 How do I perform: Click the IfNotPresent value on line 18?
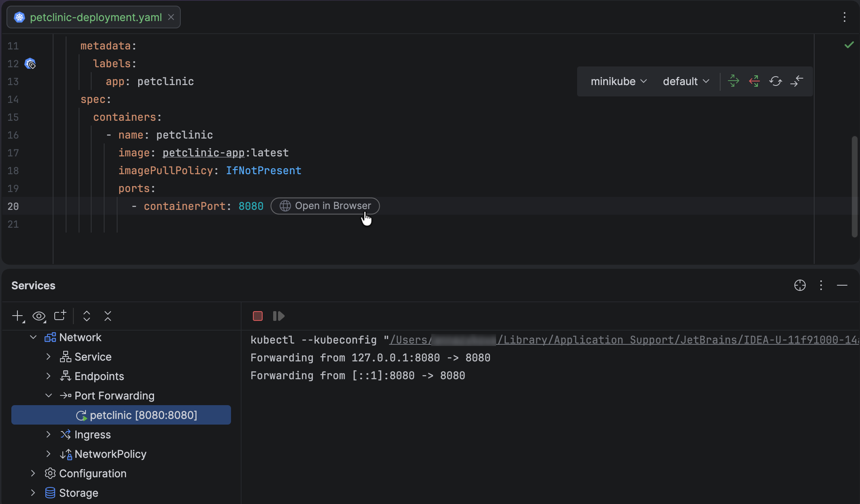(x=263, y=171)
